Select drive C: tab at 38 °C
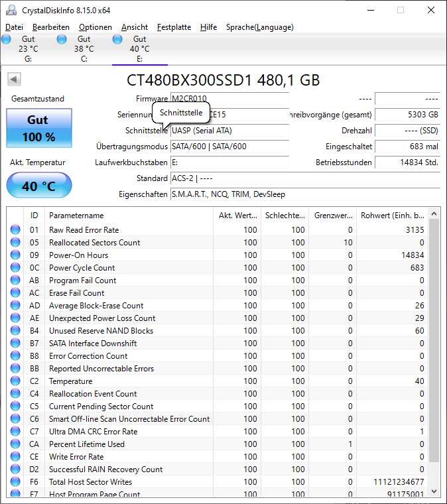Screen dimensions: 447x504 click(84, 49)
